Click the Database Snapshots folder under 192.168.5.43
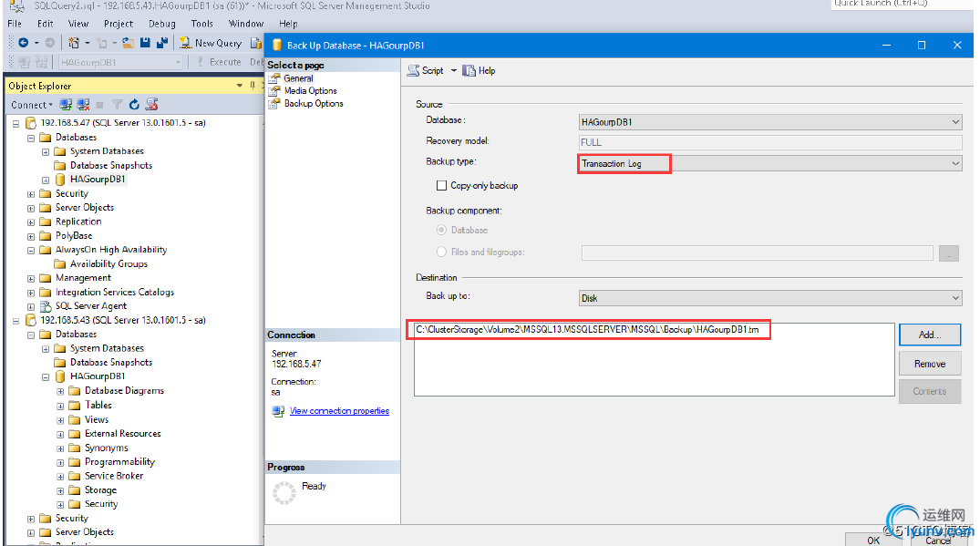This screenshot has width=980, height=546. click(110, 363)
